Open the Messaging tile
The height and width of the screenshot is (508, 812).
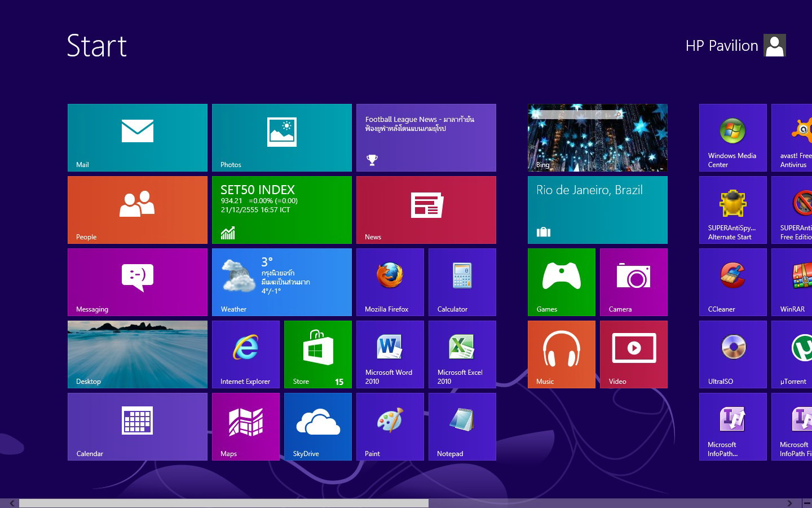point(138,282)
